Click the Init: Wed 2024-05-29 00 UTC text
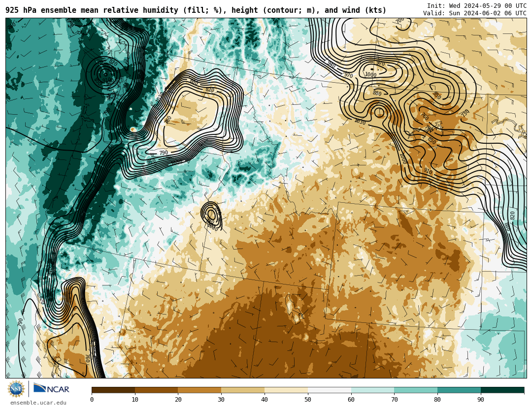 477,6
